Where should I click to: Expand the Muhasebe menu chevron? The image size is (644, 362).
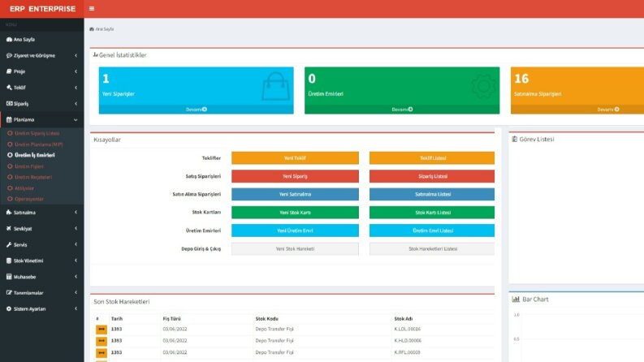pyautogui.click(x=76, y=277)
